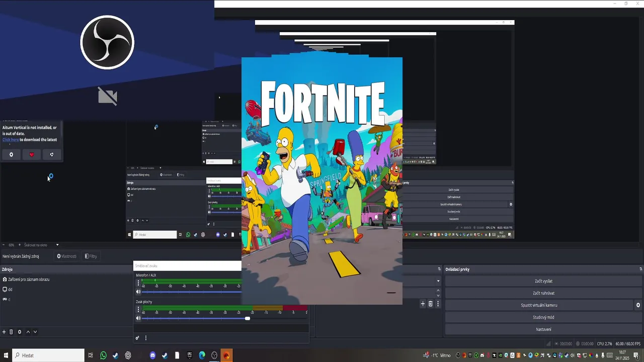644x362 pixels.
Task: Decrease transition duration with the down stepper
Action: point(438,296)
